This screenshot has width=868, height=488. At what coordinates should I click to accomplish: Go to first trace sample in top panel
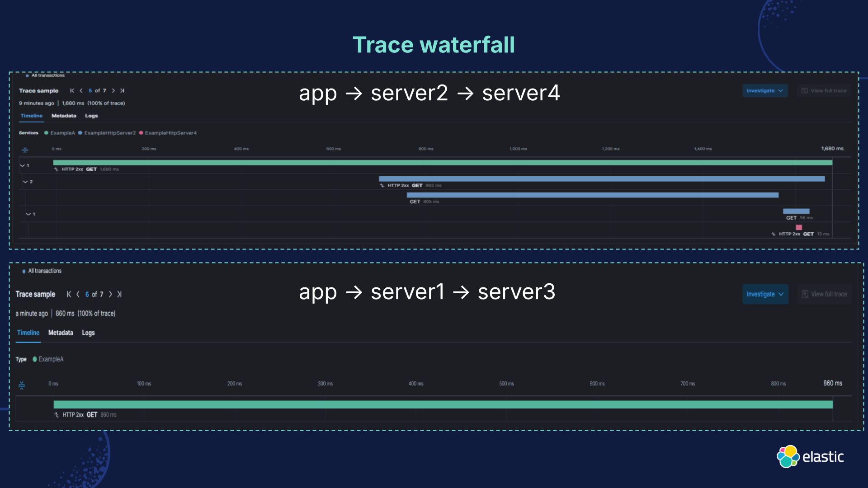72,91
